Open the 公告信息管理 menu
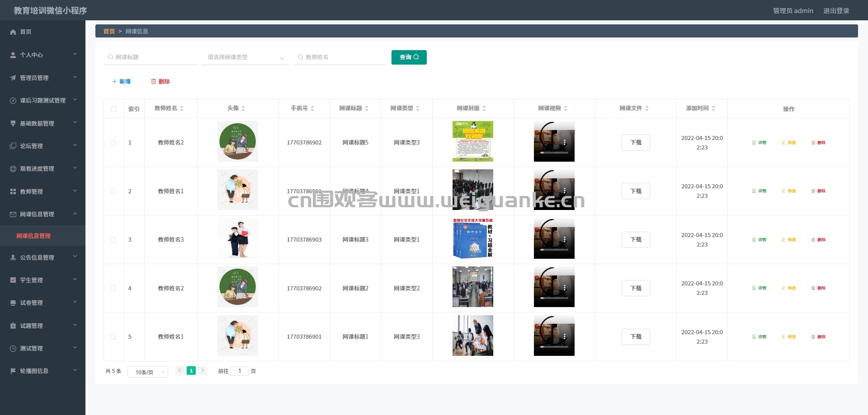Viewport: 868px width, 415px height. click(x=42, y=257)
